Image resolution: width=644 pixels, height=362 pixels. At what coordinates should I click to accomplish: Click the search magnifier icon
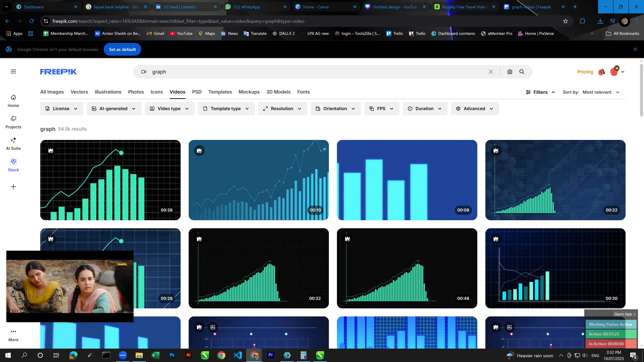click(x=522, y=72)
